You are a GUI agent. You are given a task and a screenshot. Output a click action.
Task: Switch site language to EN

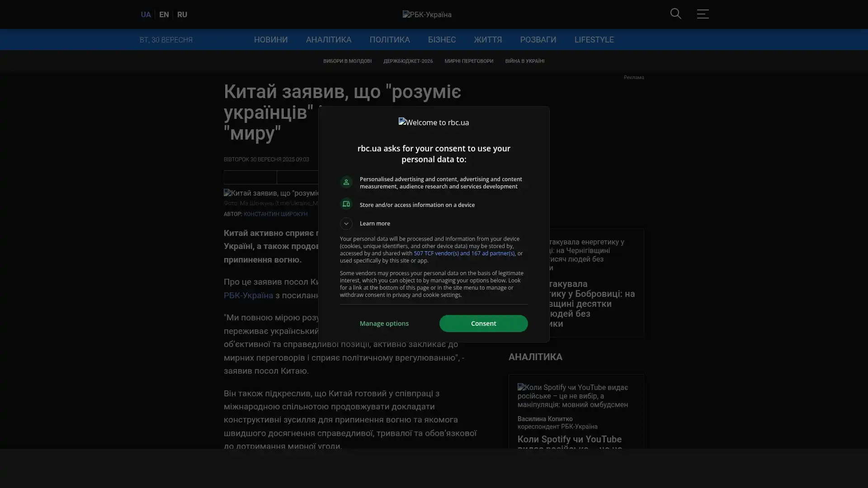pyautogui.click(x=164, y=15)
